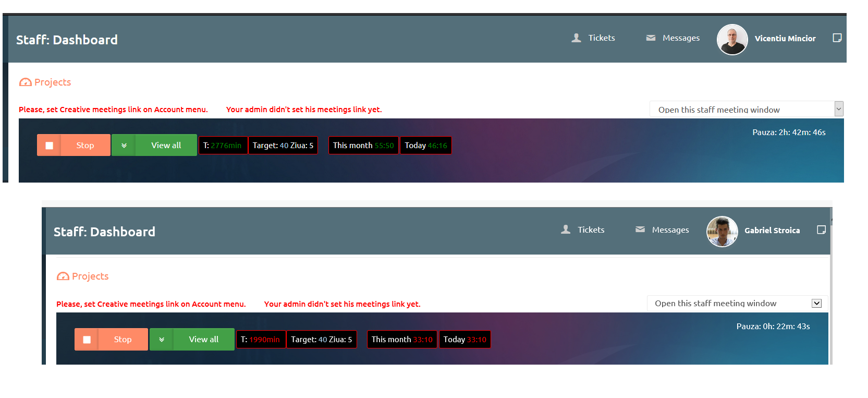The width and height of the screenshot is (868, 398).
Task: Click the Projects gauge icon in the upper dashboard
Action: click(x=25, y=82)
